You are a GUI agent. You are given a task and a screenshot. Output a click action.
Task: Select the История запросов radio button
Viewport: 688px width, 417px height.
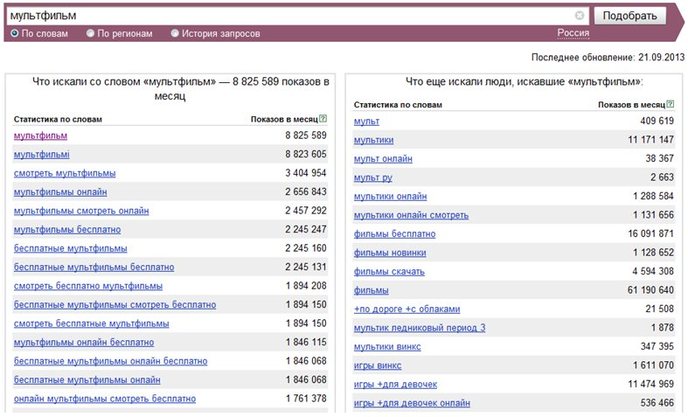pos(175,33)
